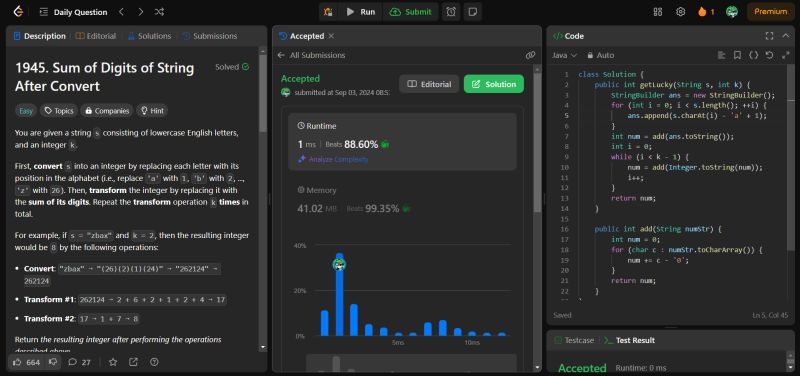
Task: Open the debugger bug icon
Action: (328, 12)
